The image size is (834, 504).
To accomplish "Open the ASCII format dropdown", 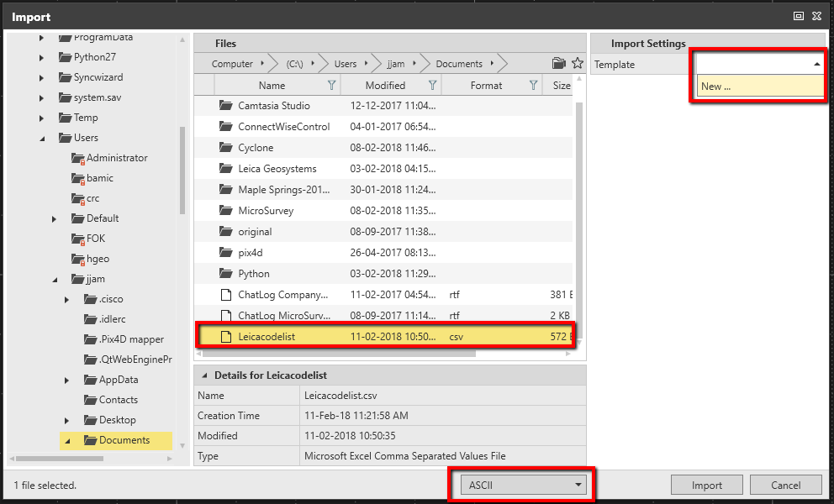I will coord(522,485).
